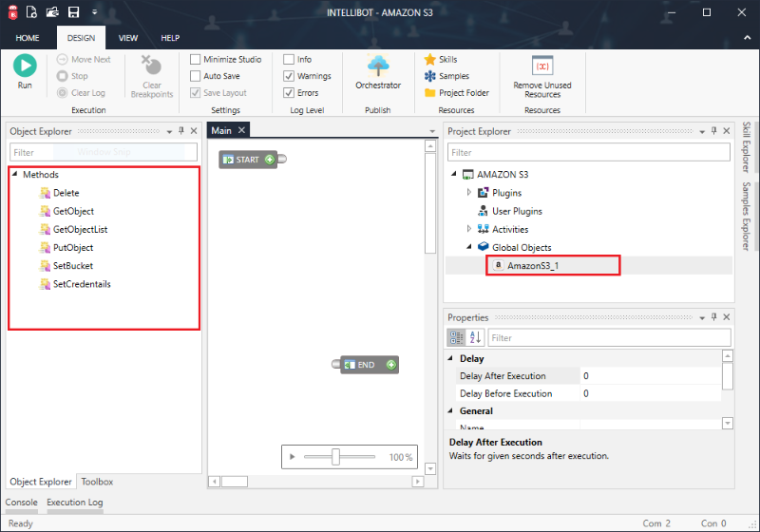Viewport: 760px width, 532px height.
Task: Open Skills star resource
Action: (x=430, y=59)
